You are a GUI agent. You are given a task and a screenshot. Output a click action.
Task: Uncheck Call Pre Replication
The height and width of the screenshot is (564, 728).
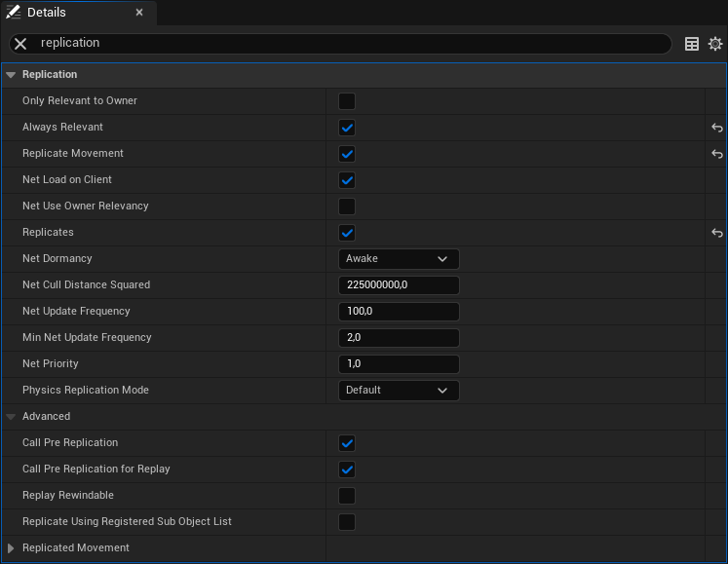(347, 443)
